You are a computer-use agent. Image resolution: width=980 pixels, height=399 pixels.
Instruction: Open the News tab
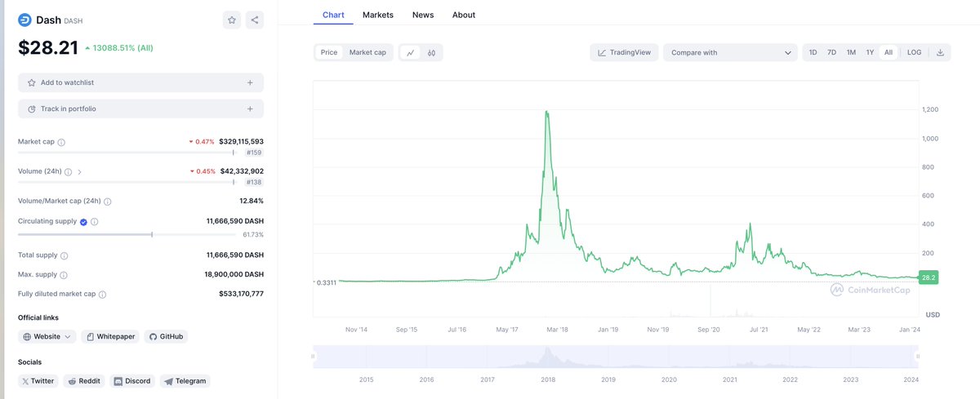click(x=423, y=15)
